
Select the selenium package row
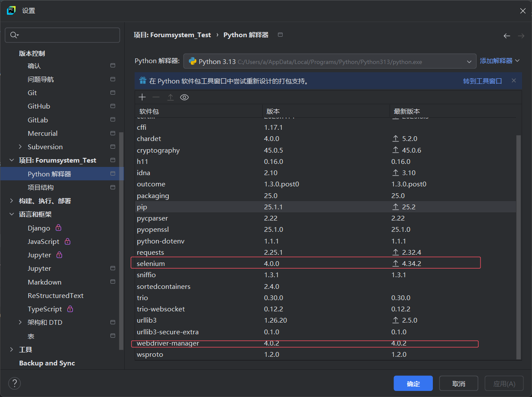click(325, 263)
